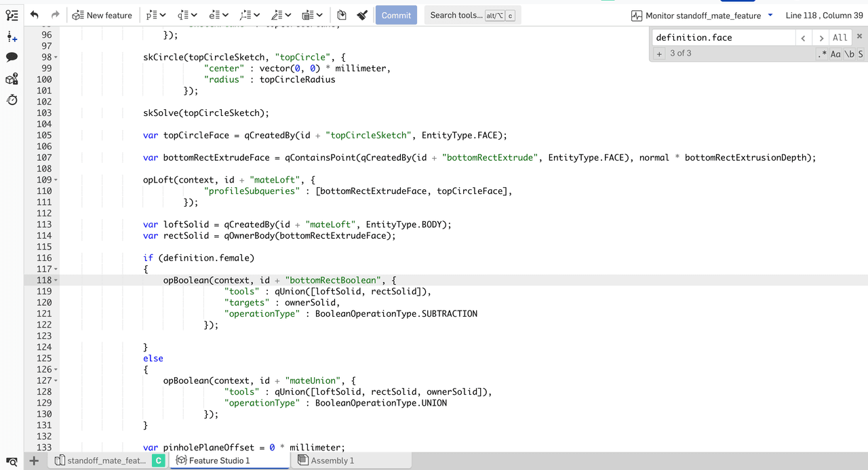Screen dimensions: 868x470
Task: Click the insert feature plus icon in sidebar
Action: pos(12,37)
